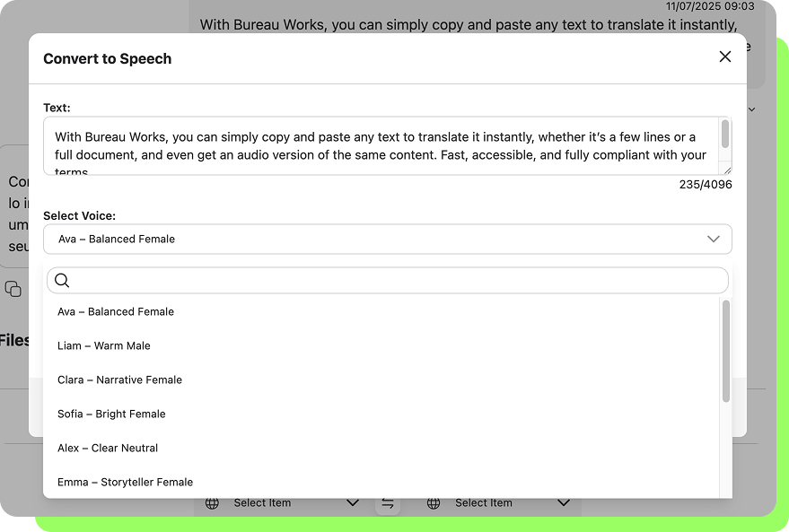Click the swap languages icon
This screenshot has height=532, width=789.
[388, 503]
